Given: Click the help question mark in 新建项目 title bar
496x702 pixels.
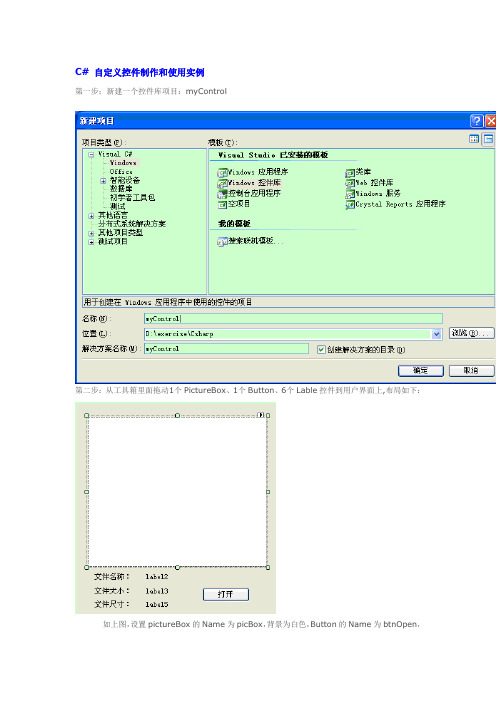Looking at the screenshot, I should point(477,121).
